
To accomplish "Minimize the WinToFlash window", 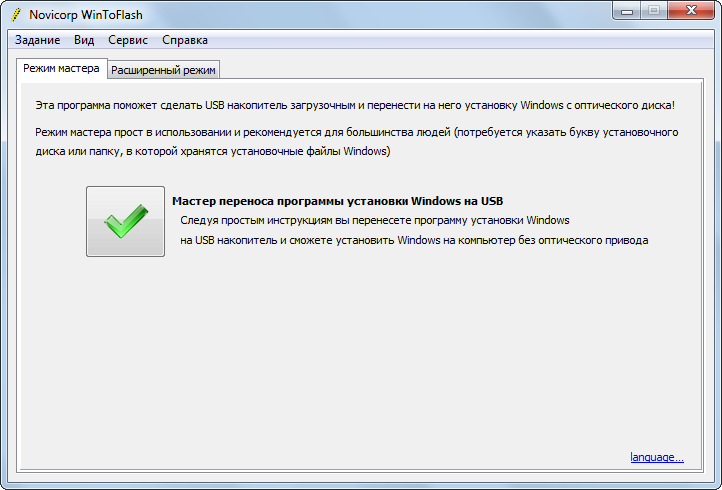I will point(628,11).
